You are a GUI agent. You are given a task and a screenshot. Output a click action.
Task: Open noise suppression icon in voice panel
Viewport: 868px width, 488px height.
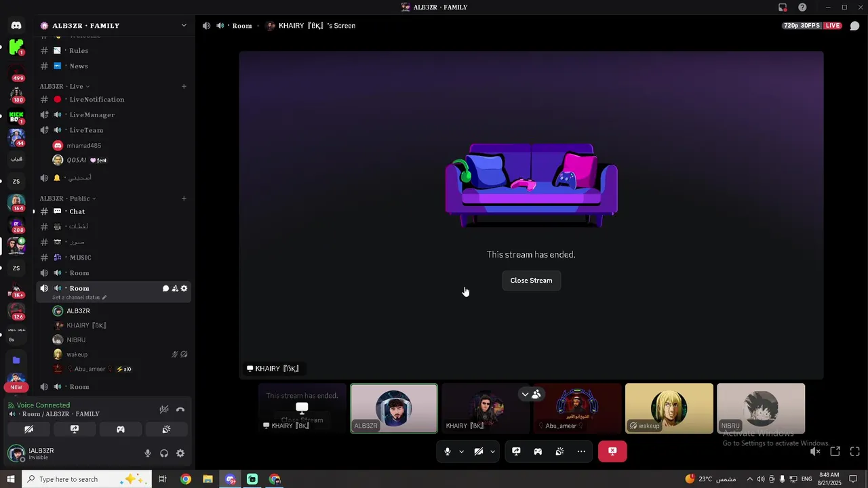(164, 409)
